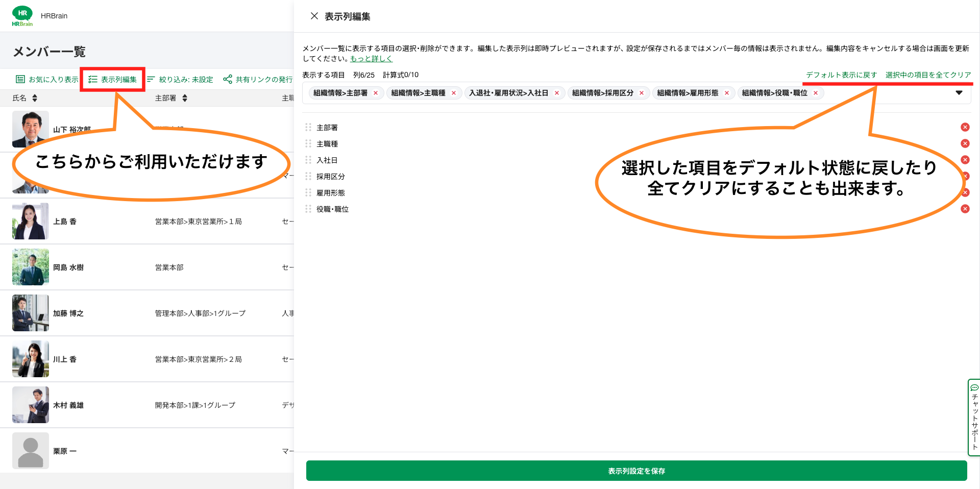Open お気に入り表示 favorites view
This screenshot has width=980, height=489.
click(x=47, y=79)
